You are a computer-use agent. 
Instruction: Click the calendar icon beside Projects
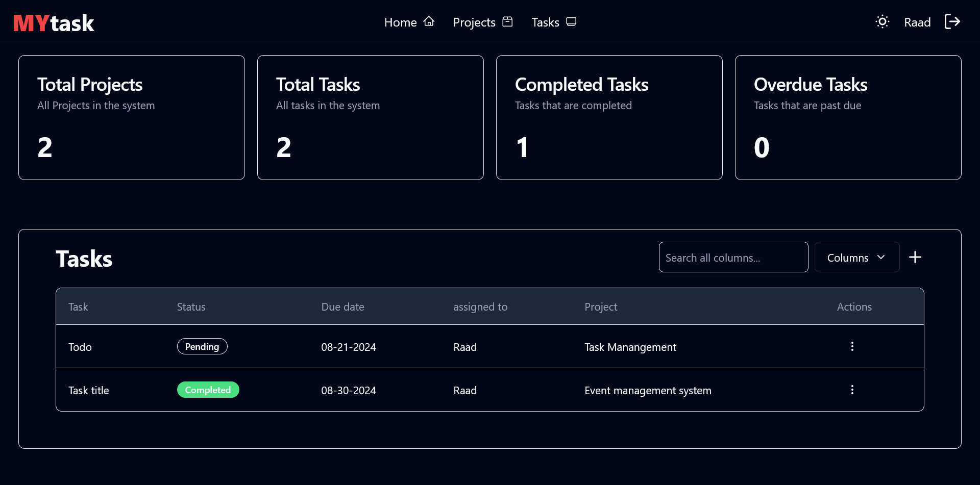coord(507,22)
